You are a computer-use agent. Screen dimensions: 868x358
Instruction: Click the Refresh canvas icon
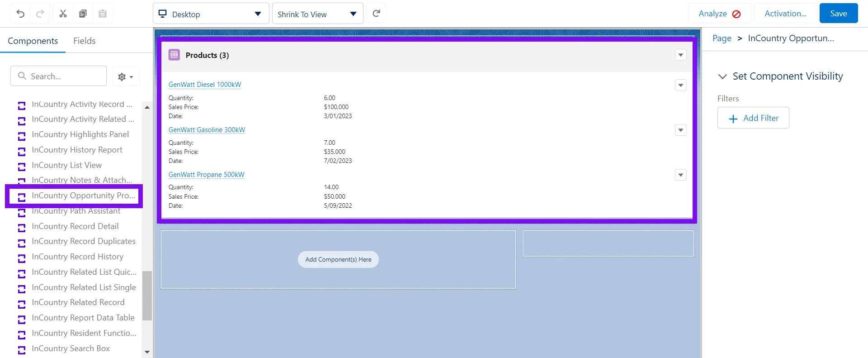376,14
